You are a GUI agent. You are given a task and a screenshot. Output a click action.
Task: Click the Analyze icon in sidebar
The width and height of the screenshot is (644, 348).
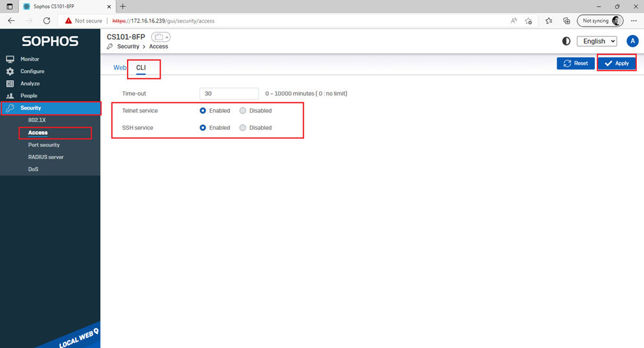point(10,84)
